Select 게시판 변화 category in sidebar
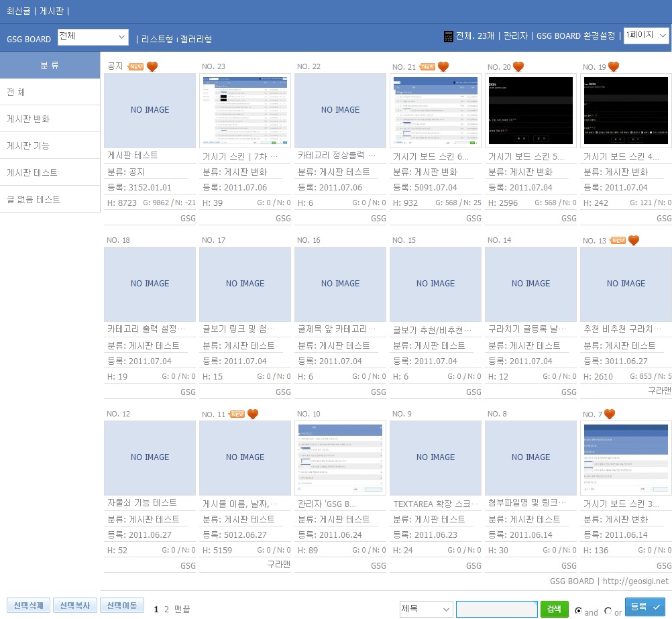This screenshot has height=619, width=672. (28, 119)
